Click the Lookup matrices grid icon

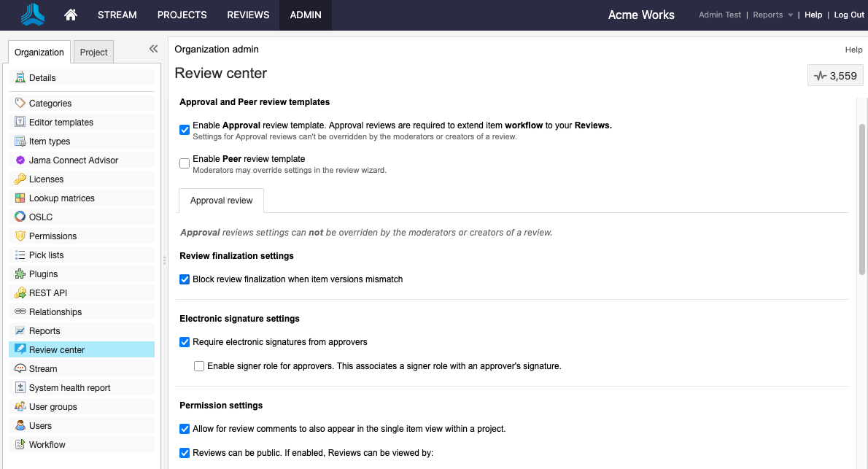20,198
